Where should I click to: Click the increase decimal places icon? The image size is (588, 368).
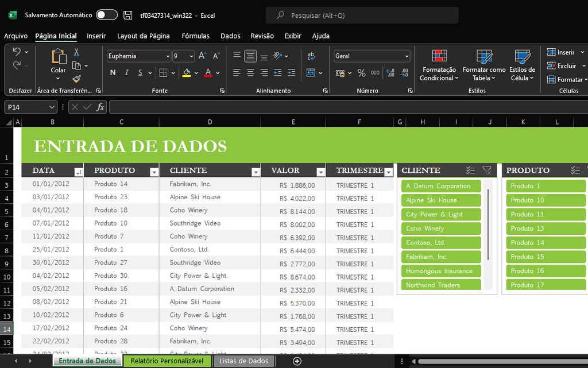(x=390, y=73)
